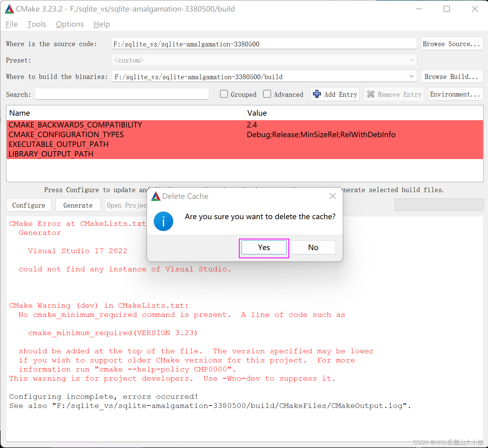This screenshot has height=448, width=488.
Task: Close the CMake main window
Action: point(475,9)
